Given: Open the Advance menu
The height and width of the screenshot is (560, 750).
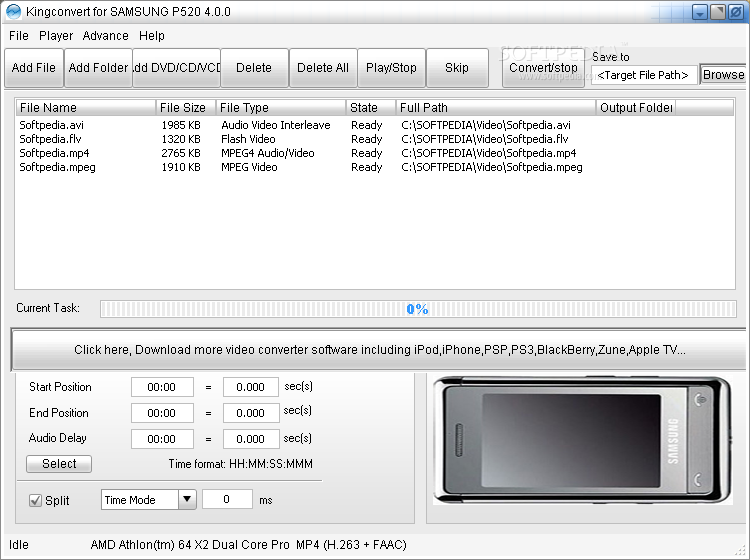Looking at the screenshot, I should pos(105,36).
